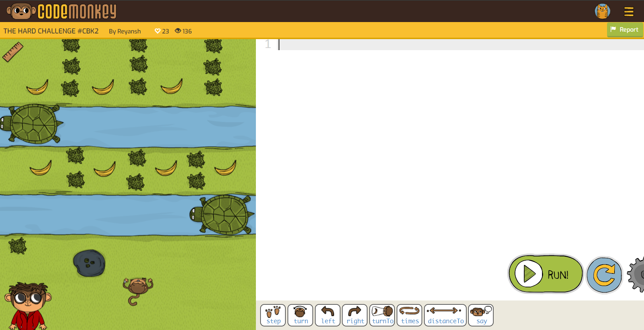This screenshot has height=330, width=644.
Task: Open the settings gear
Action: pos(637,275)
